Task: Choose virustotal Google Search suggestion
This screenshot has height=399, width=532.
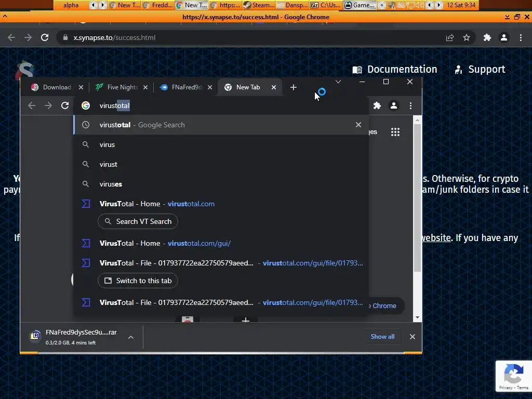Action: coord(221,125)
